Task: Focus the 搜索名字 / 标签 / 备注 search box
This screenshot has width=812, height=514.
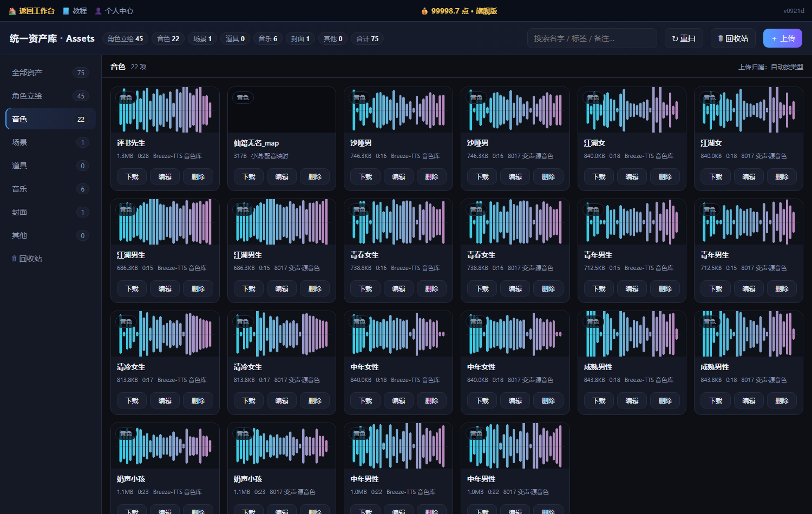Action: pos(592,38)
